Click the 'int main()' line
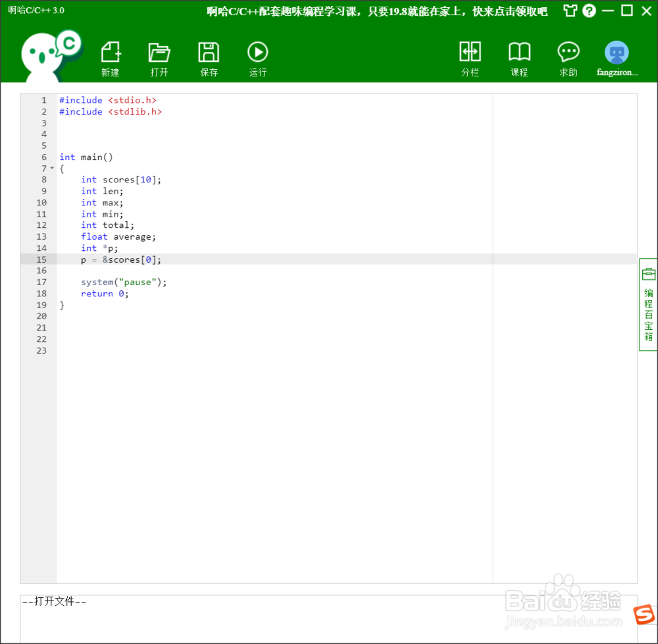The height and width of the screenshot is (644, 658). coord(86,157)
